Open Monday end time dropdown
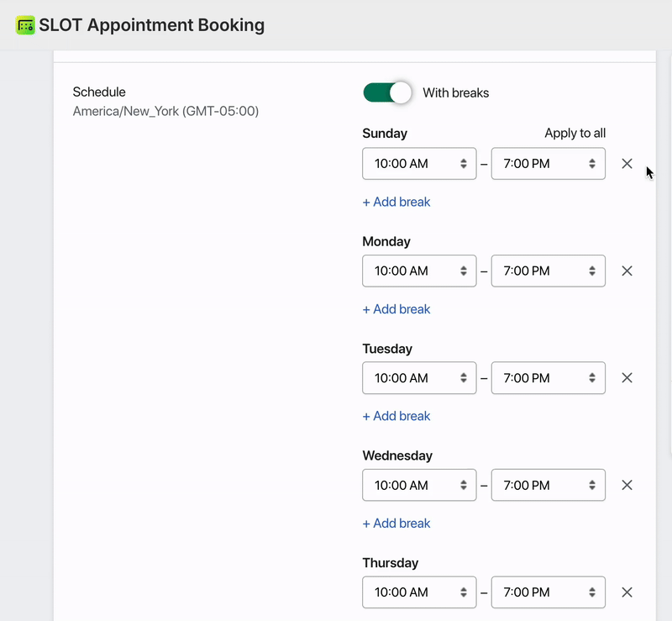This screenshot has width=672, height=621. point(548,271)
